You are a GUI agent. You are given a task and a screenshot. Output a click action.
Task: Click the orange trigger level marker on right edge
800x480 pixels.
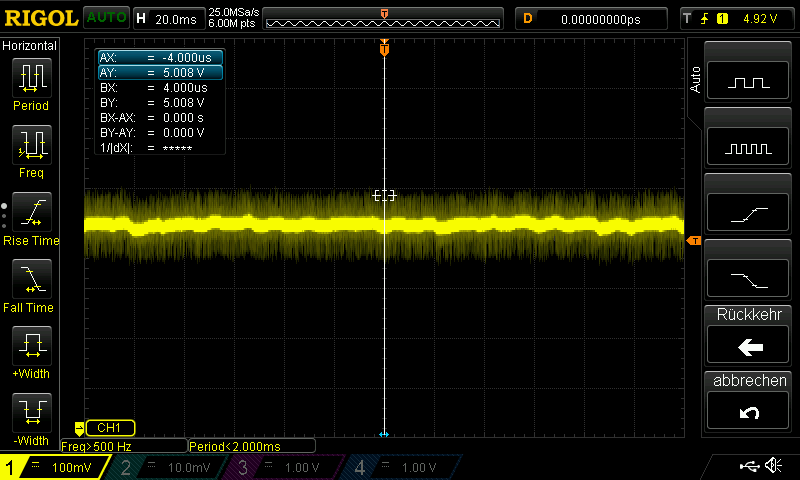click(x=694, y=241)
